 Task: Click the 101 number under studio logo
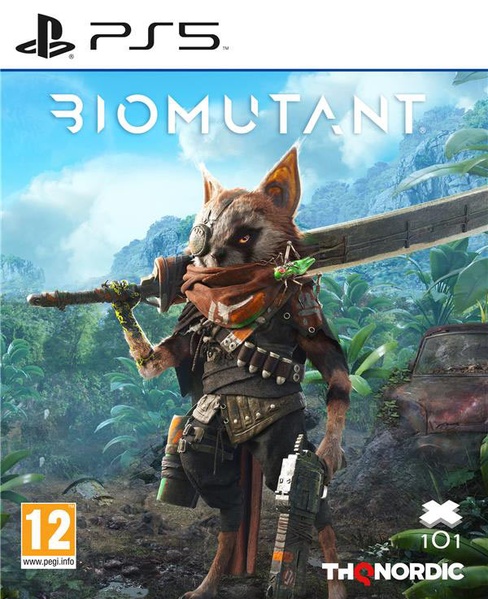(x=441, y=541)
